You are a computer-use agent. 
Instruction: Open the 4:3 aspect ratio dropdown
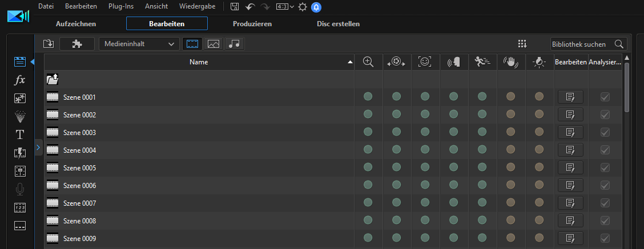click(284, 7)
